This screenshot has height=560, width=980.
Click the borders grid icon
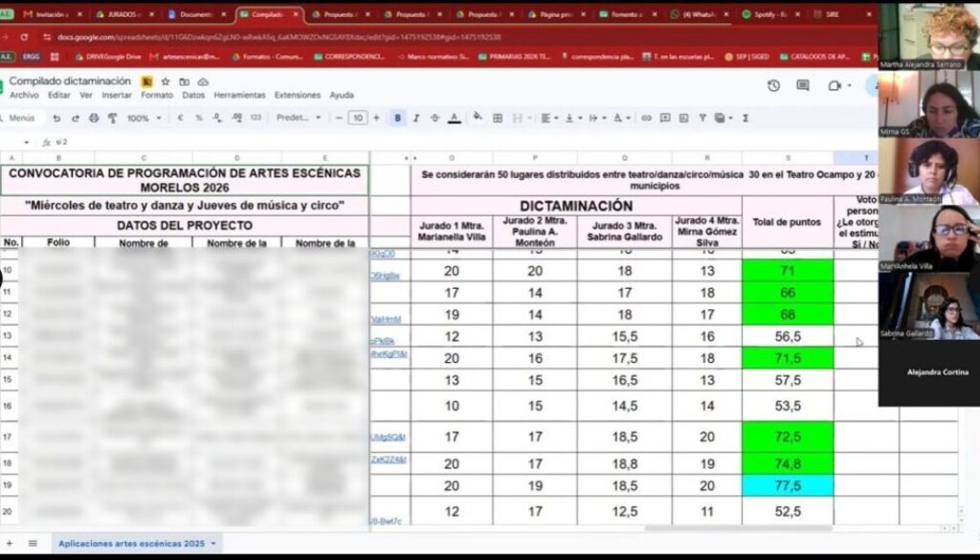498,118
